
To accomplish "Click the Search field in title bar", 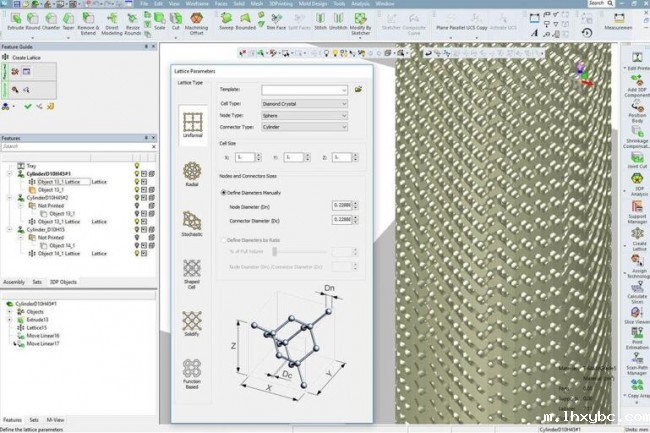I will [x=600, y=3].
